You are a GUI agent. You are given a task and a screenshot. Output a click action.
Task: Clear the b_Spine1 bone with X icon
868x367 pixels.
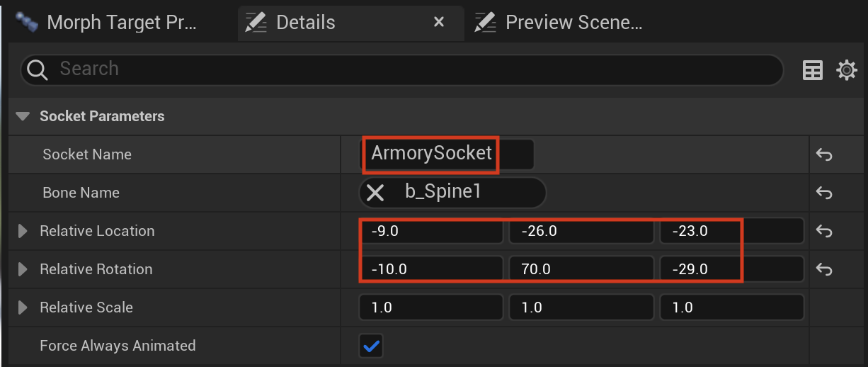point(375,193)
